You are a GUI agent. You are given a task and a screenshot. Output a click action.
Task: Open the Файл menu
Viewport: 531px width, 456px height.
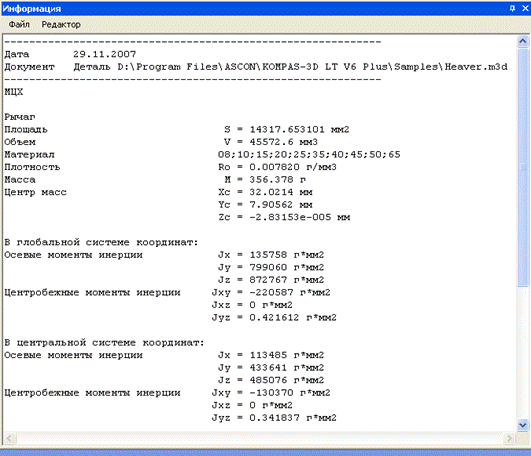coord(19,24)
